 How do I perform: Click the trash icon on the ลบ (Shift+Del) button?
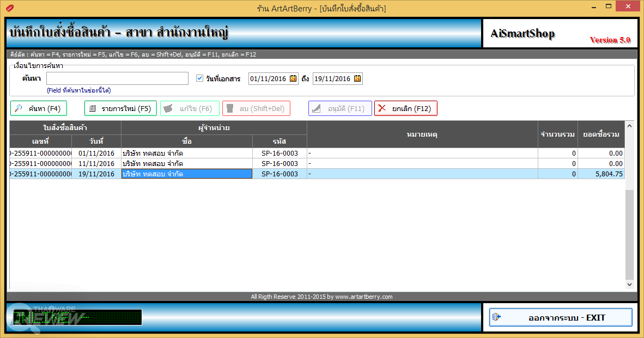[x=230, y=108]
